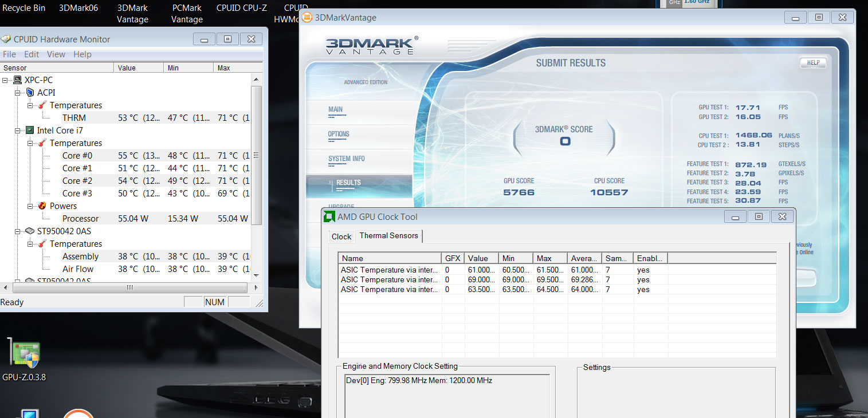
Task: Click the Enabl... column header in thermal sensors
Action: [650, 258]
